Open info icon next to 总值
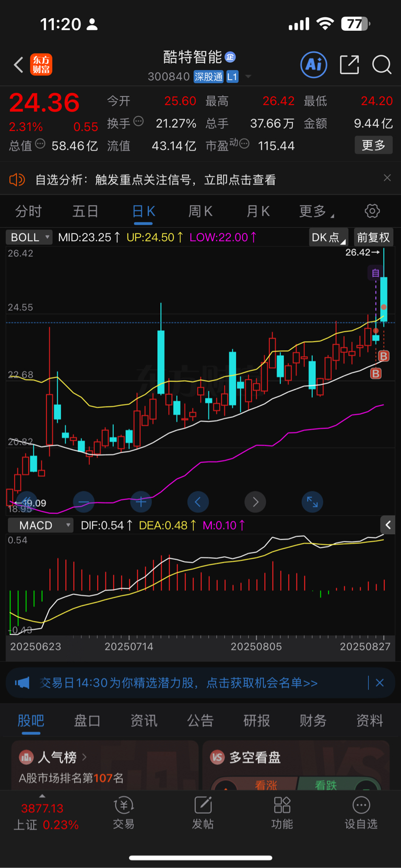This screenshot has height=868, width=401. [40, 144]
